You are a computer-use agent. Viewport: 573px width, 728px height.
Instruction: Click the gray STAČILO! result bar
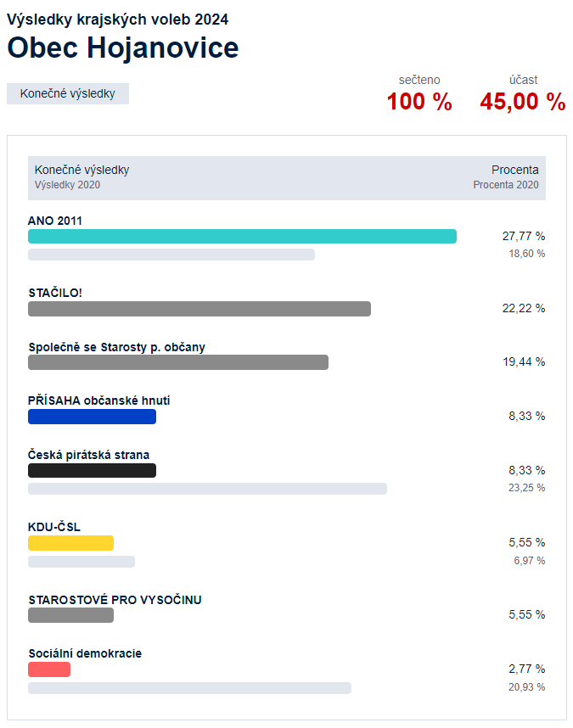point(199,309)
